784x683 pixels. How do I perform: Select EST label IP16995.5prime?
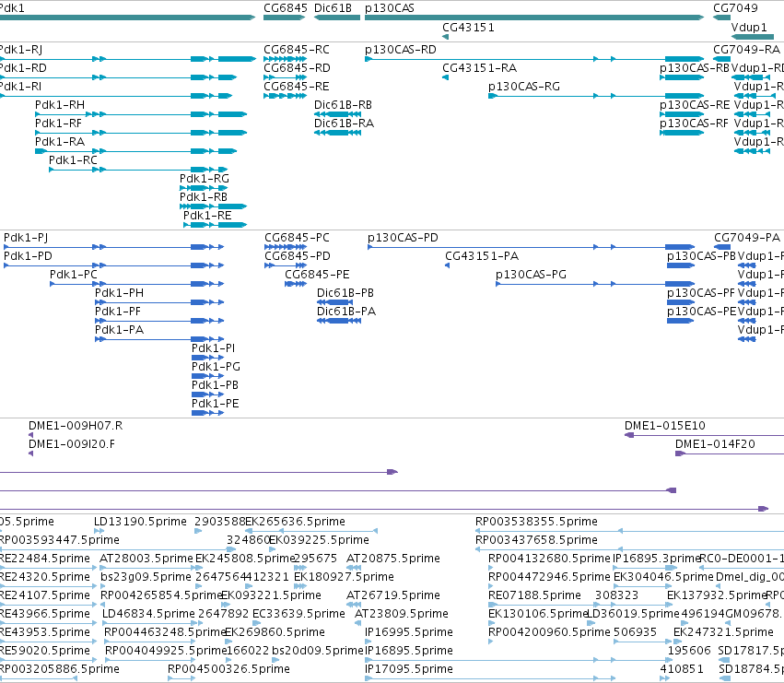(x=409, y=632)
